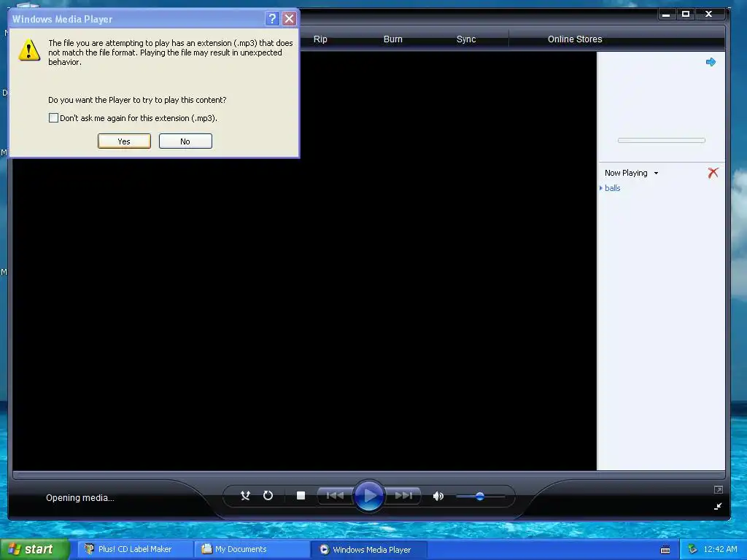
Task: Click the 12:42 AM clock
Action: pos(720,549)
